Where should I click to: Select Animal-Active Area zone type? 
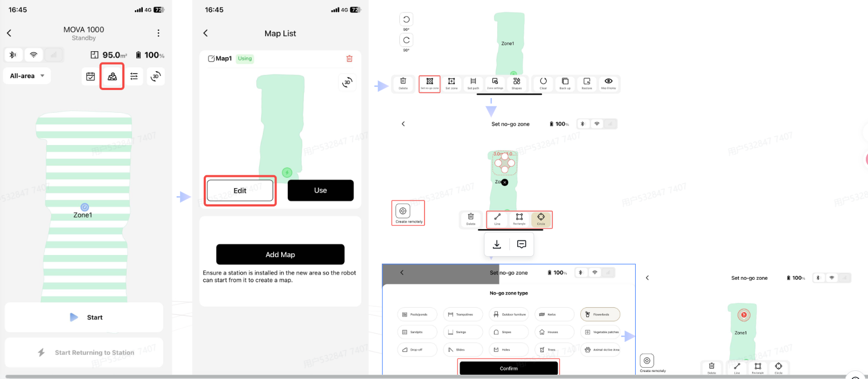[600, 349]
